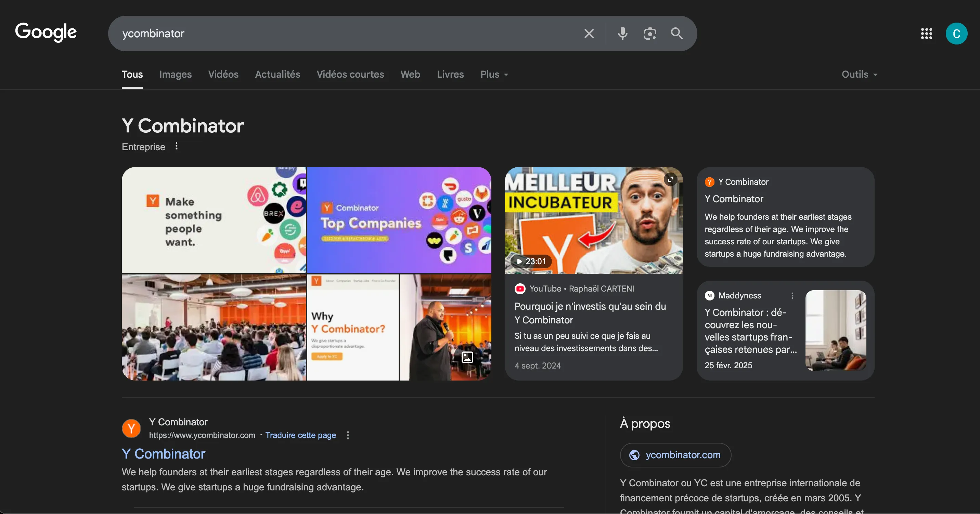Image resolution: width=980 pixels, height=514 pixels.
Task: Click the search box containing ycombinator
Action: [x=343, y=34]
